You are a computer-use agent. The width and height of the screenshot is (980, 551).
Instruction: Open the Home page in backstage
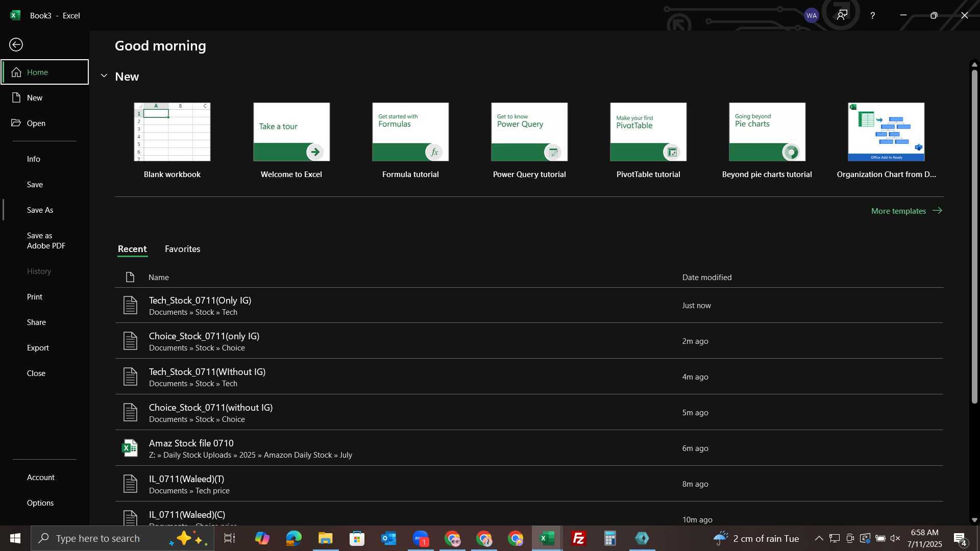(x=44, y=72)
